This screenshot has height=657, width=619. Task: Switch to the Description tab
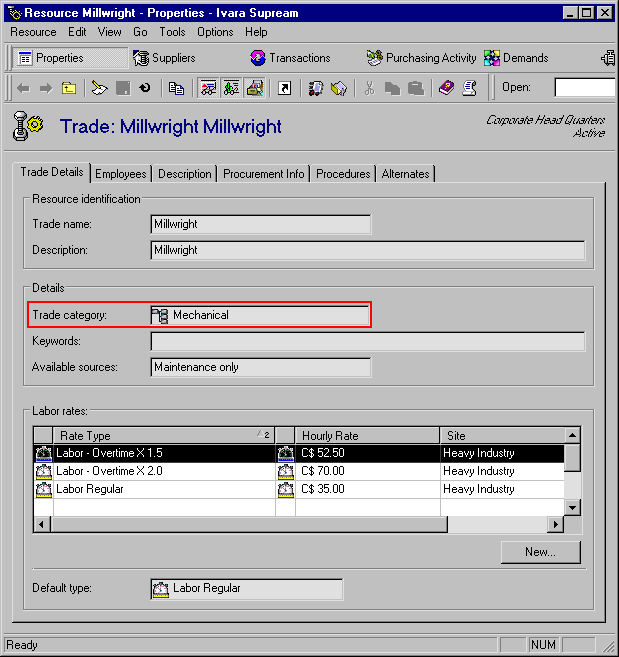[184, 174]
